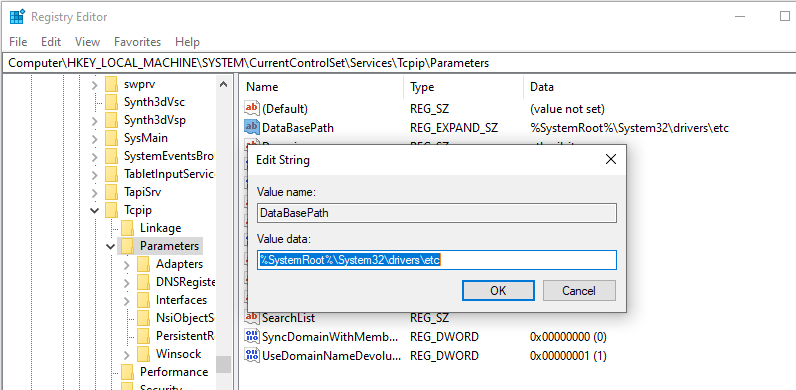Open the File menu
This screenshot has width=796, height=390.
point(18,42)
